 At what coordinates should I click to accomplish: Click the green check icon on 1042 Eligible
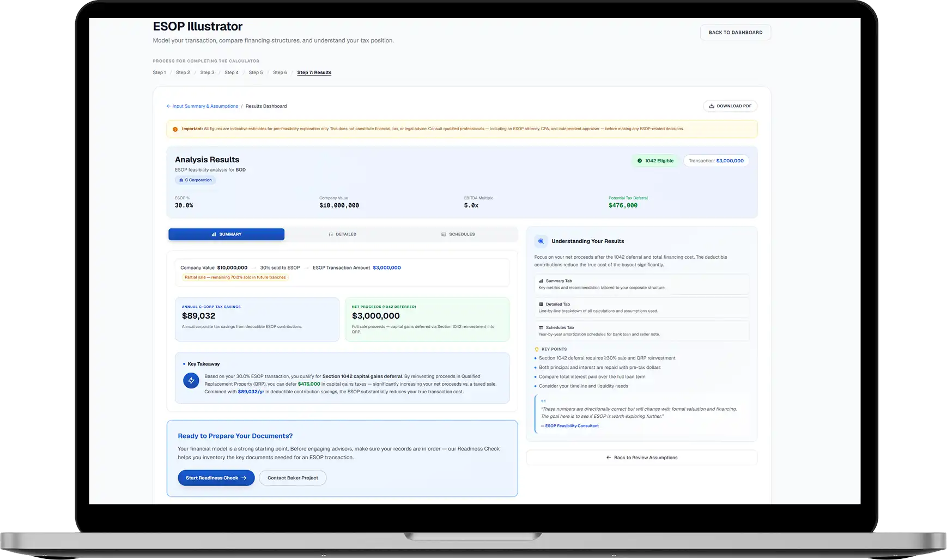coord(640,161)
